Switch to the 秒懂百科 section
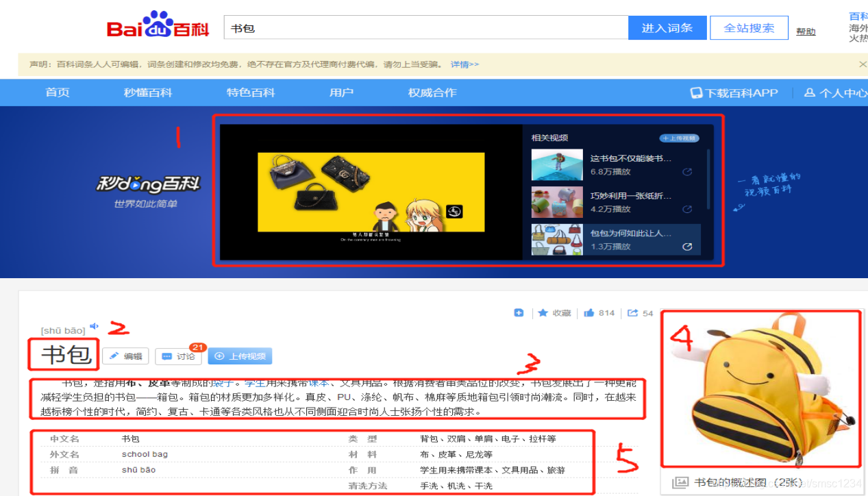 pyautogui.click(x=147, y=92)
